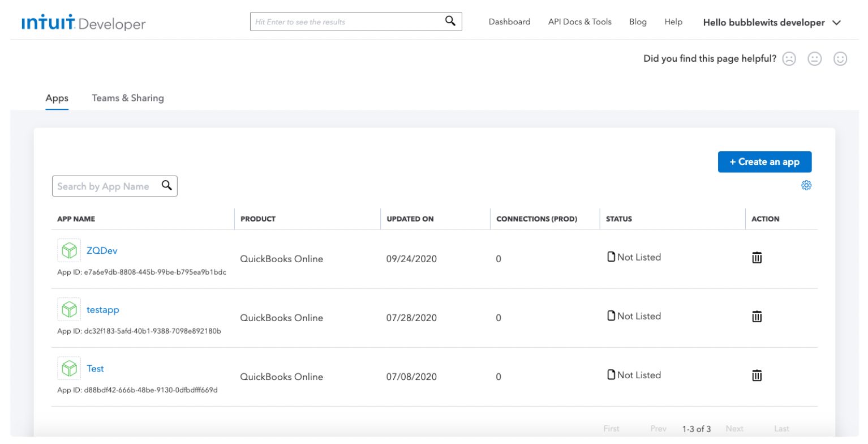This screenshot has height=444, width=868.
Task: Click the Did you find this page helpful text
Action: [710, 58]
